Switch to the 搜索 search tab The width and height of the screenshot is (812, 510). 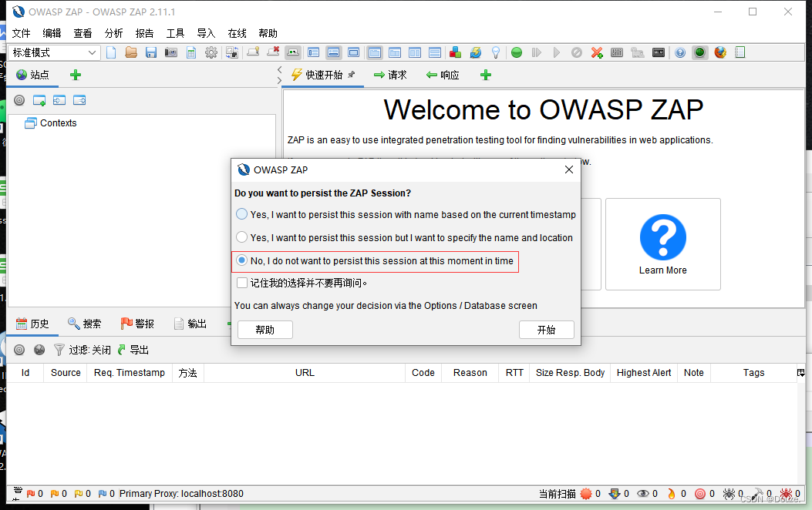pyautogui.click(x=84, y=324)
